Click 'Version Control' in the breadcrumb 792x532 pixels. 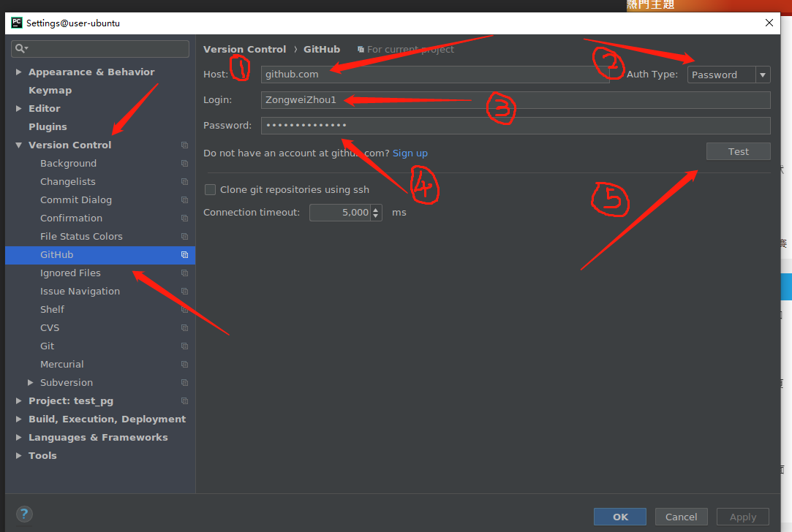pyautogui.click(x=244, y=49)
